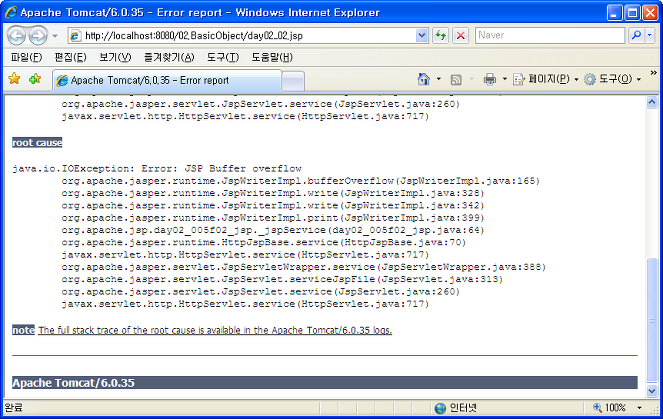The height and width of the screenshot is (419, 663).
Task: Click the JspServletWrapper.service stack trace line
Action: coord(304,267)
